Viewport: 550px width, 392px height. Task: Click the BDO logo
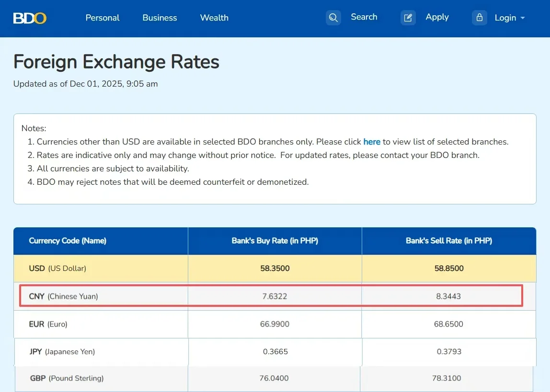point(30,18)
